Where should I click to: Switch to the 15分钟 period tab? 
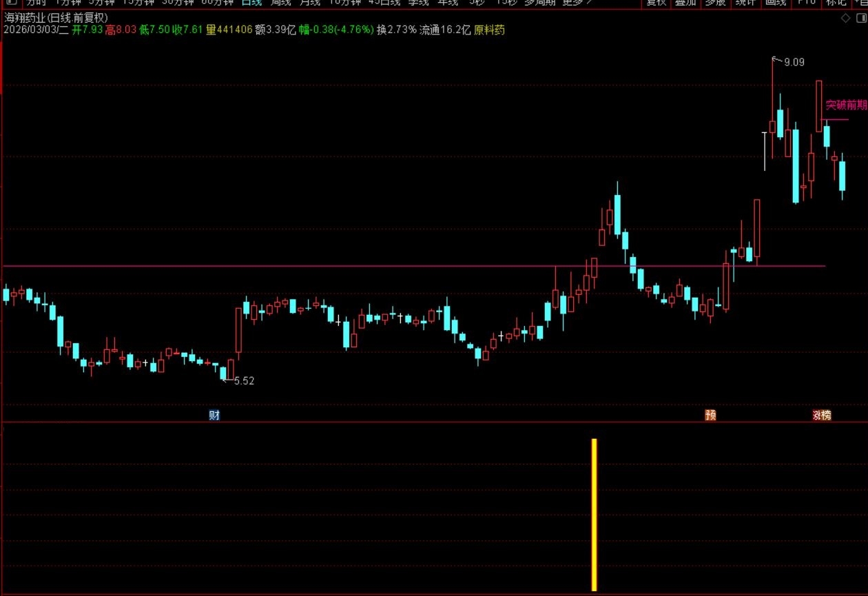point(138,2)
